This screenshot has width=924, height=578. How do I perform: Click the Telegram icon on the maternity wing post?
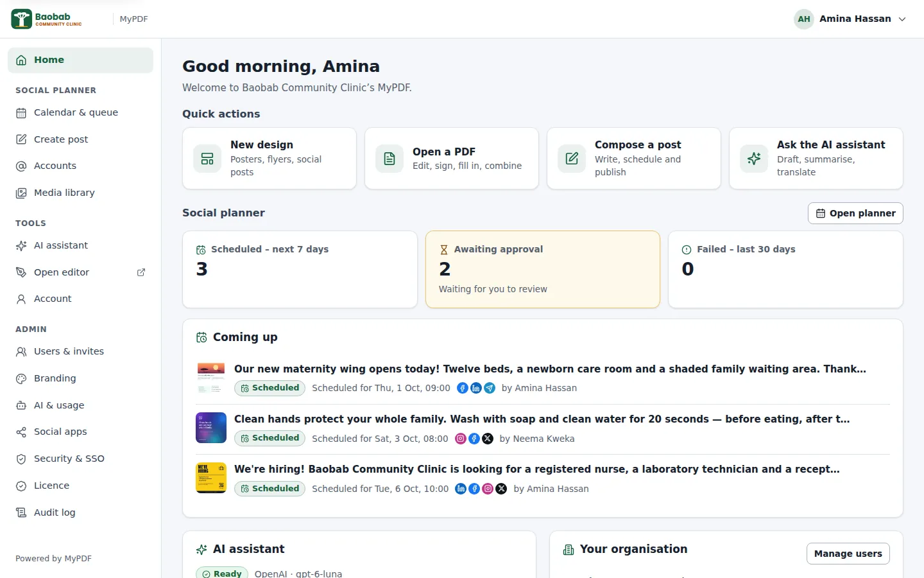tap(490, 388)
